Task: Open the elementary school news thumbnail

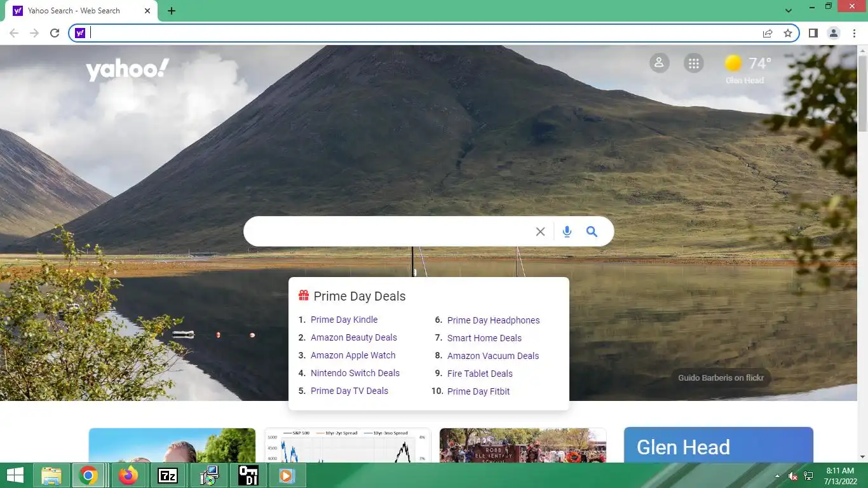Action: click(x=523, y=445)
